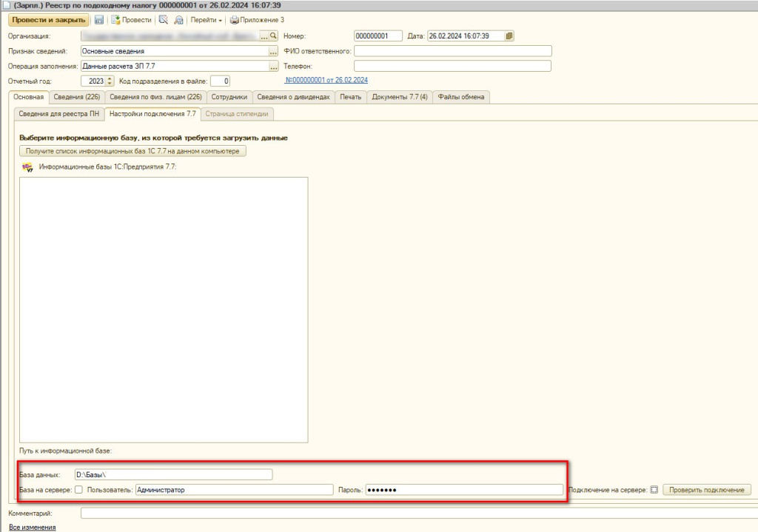Click the document structure icon before Перейти
The height and width of the screenshot is (532, 758).
(178, 20)
